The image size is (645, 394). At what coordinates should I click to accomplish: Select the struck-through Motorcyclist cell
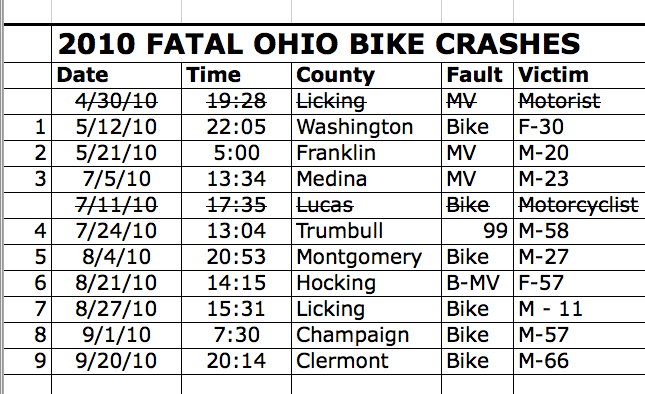[x=580, y=205]
